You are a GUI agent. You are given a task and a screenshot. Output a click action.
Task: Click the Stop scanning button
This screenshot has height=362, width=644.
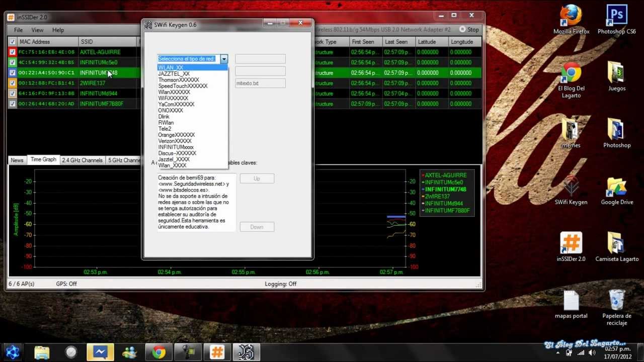(469, 30)
